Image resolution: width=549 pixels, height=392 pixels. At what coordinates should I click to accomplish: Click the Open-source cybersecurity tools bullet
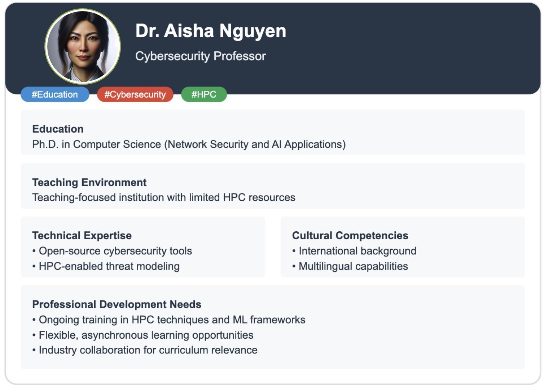115,251
